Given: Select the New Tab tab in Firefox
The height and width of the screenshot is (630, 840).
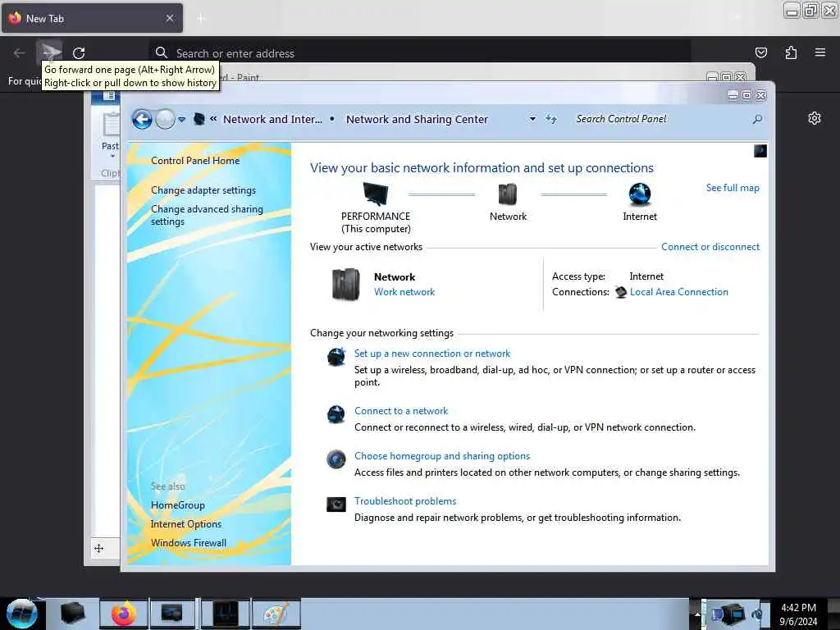Looking at the screenshot, I should point(92,18).
